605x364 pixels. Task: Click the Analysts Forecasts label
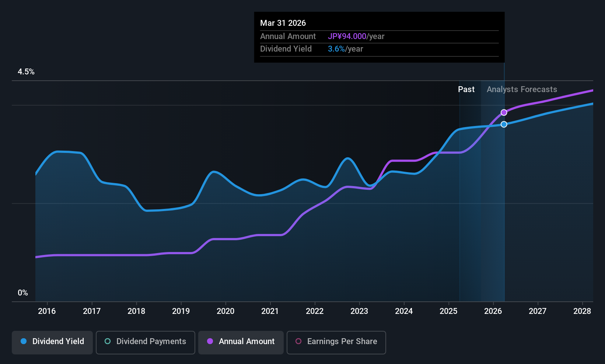pos(522,90)
